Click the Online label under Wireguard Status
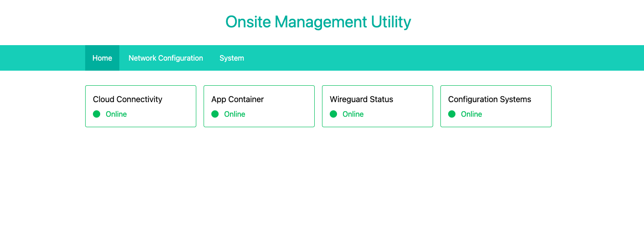This screenshot has height=238, width=644. 353,114
